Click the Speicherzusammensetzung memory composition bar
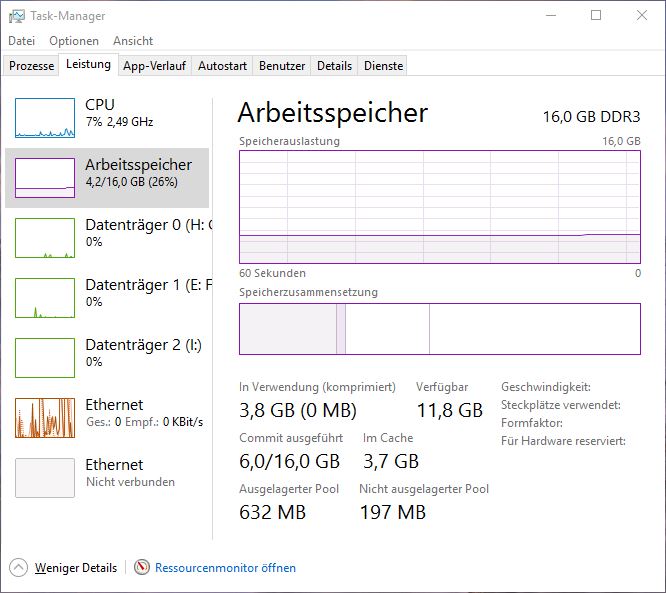Viewport: 666px width, 593px height. click(x=440, y=329)
